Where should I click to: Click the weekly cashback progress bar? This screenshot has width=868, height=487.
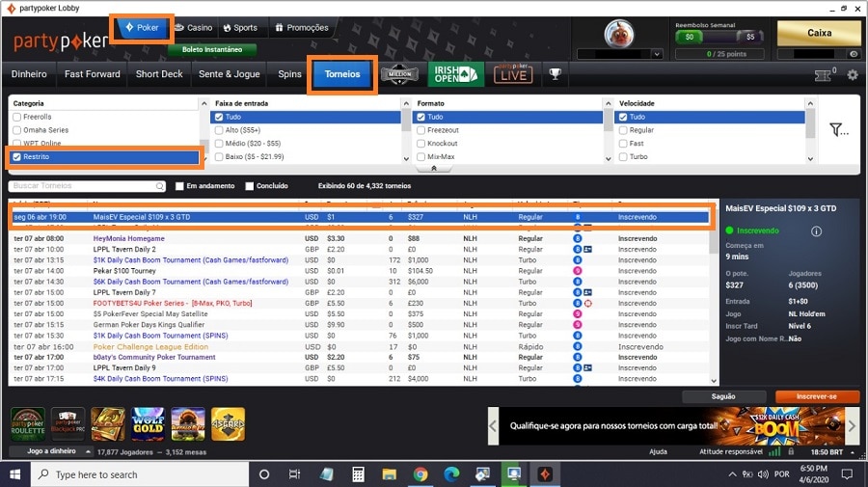tap(719, 37)
